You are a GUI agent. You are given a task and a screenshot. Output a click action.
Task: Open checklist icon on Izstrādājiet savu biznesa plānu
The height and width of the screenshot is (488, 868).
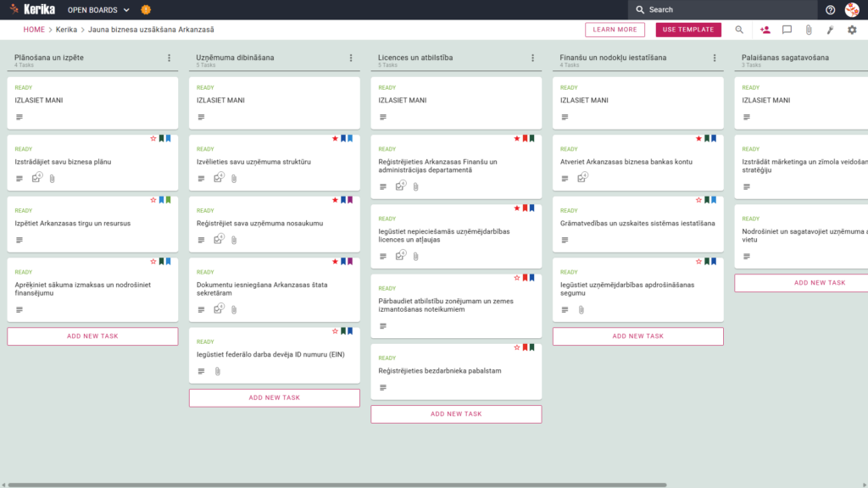tap(36, 178)
